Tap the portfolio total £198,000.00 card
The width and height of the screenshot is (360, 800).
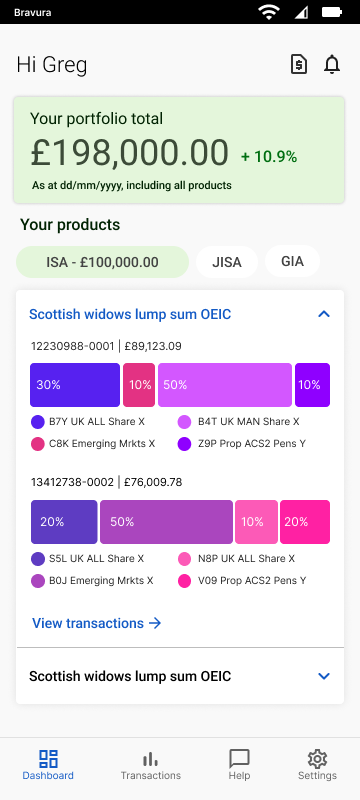(x=179, y=150)
